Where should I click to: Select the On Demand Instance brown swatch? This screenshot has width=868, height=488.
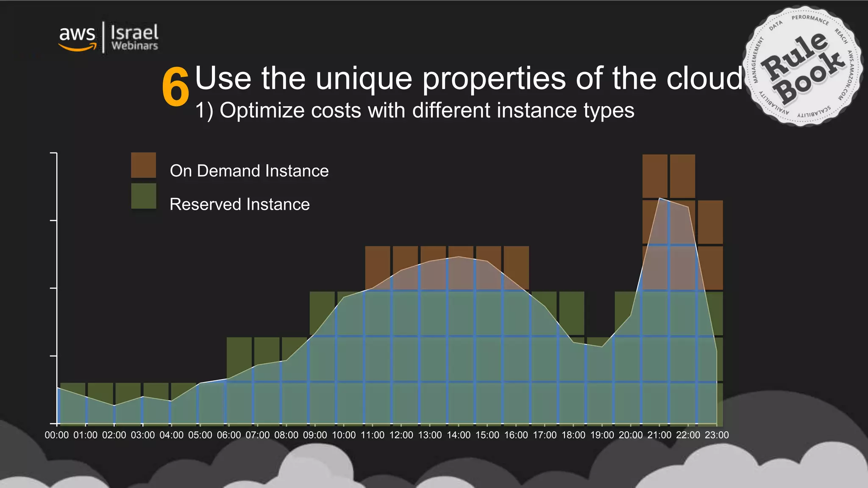coord(143,165)
